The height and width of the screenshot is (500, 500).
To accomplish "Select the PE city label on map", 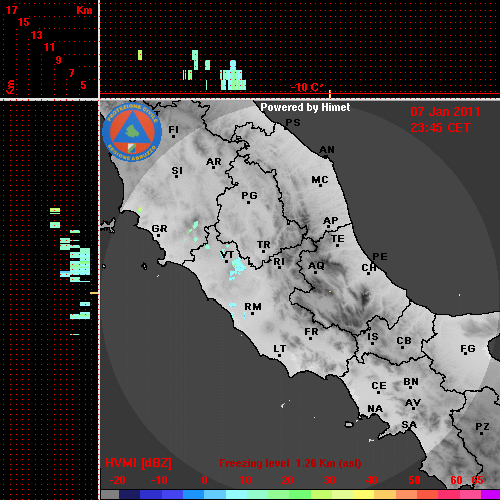I will click(380, 256).
